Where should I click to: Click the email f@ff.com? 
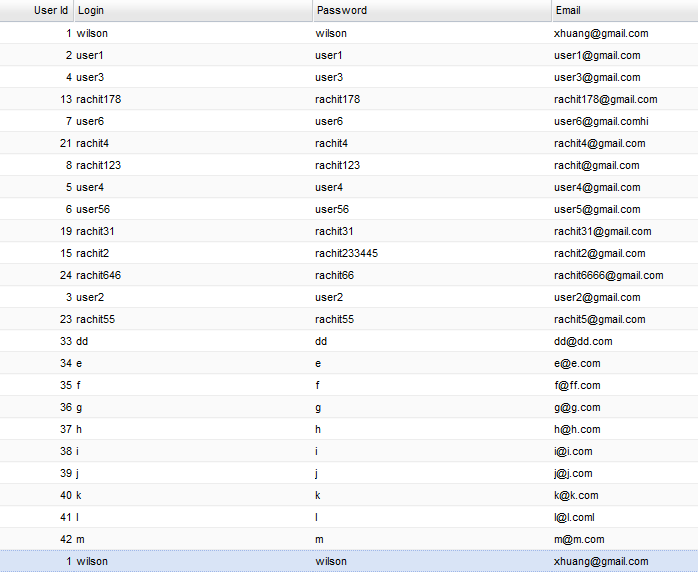point(577,385)
